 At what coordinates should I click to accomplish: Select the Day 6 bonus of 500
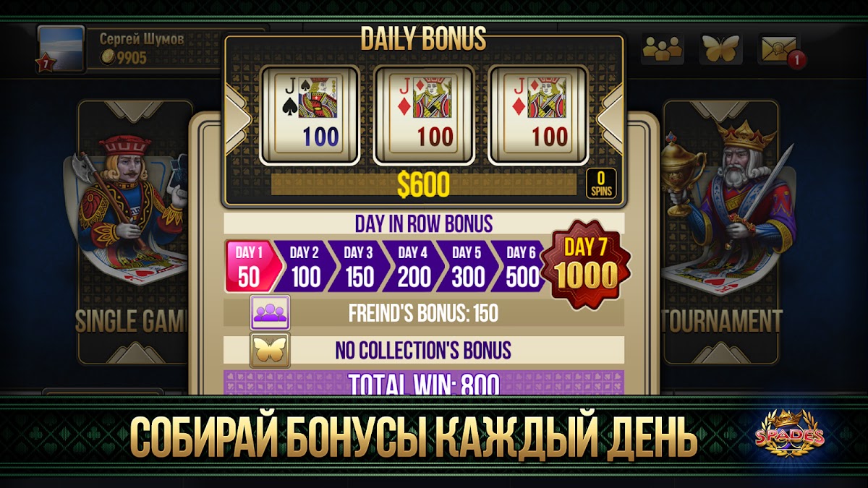tap(520, 266)
